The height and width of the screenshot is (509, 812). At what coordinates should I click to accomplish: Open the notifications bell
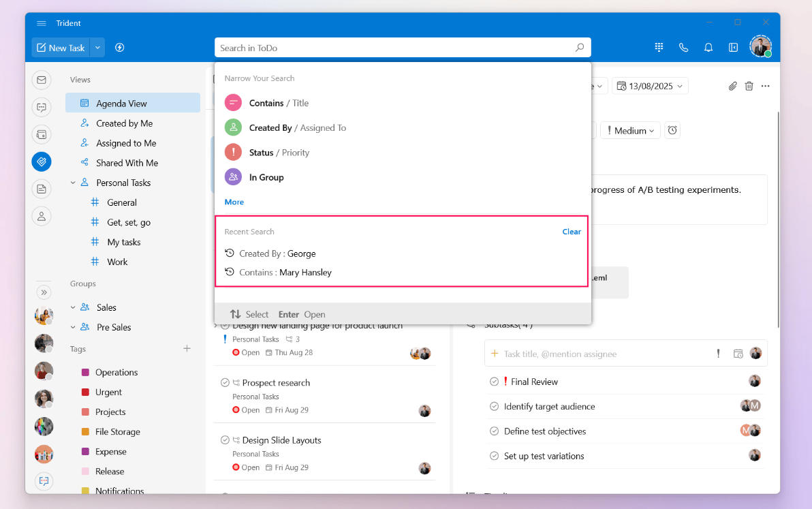coord(708,48)
